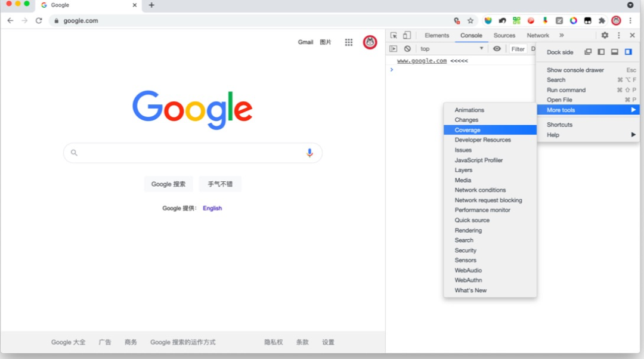Viewport: 644px width, 359px height.
Task: Click the console Filter field
Action: click(518, 49)
